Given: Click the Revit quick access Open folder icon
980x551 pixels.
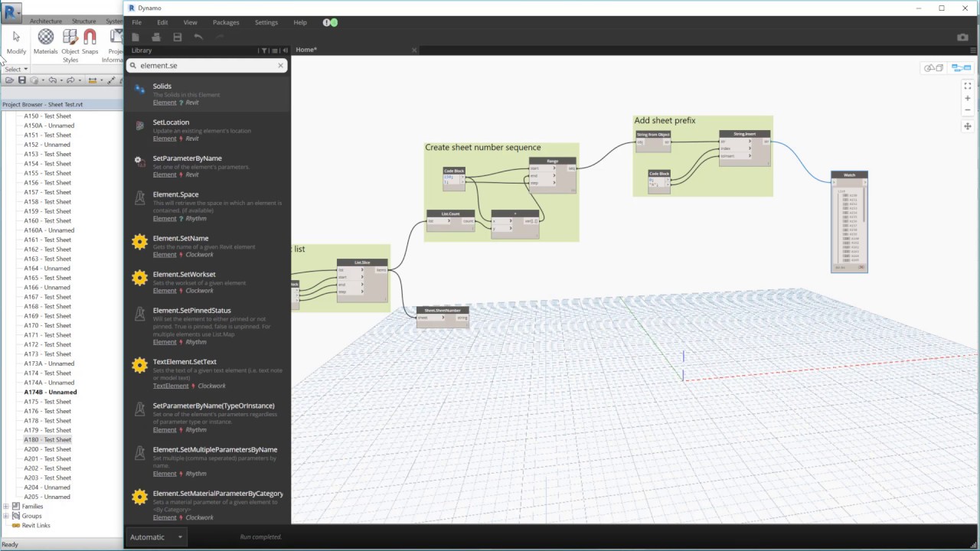Looking at the screenshot, I should coord(9,80).
